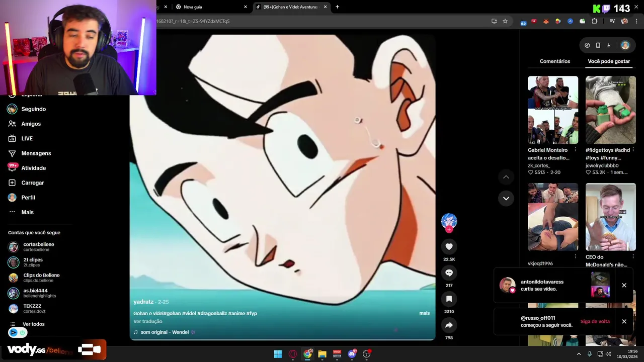Viewport: 644px width, 362px height.
Task: Bookmark this page with the star icon
Action: (x=505, y=21)
